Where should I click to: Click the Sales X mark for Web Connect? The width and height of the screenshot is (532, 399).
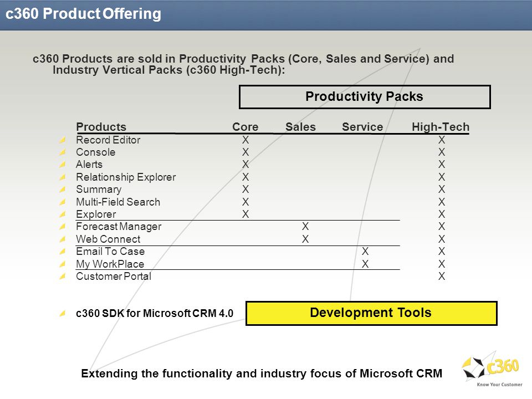coord(305,239)
